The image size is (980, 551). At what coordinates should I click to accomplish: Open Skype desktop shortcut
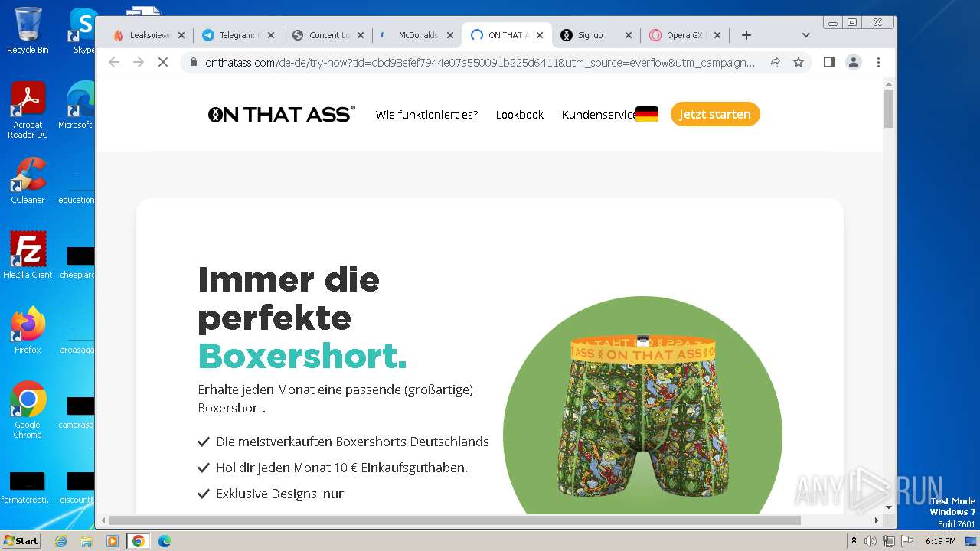83,31
